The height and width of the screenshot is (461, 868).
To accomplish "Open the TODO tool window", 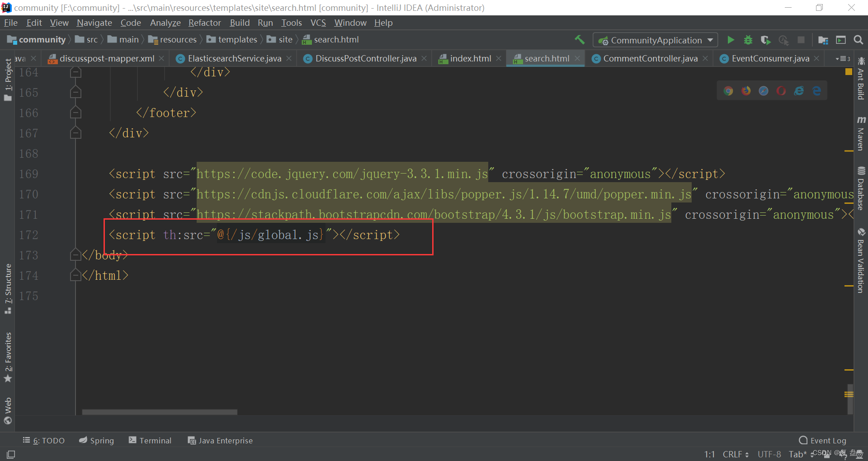I will pyautogui.click(x=44, y=441).
